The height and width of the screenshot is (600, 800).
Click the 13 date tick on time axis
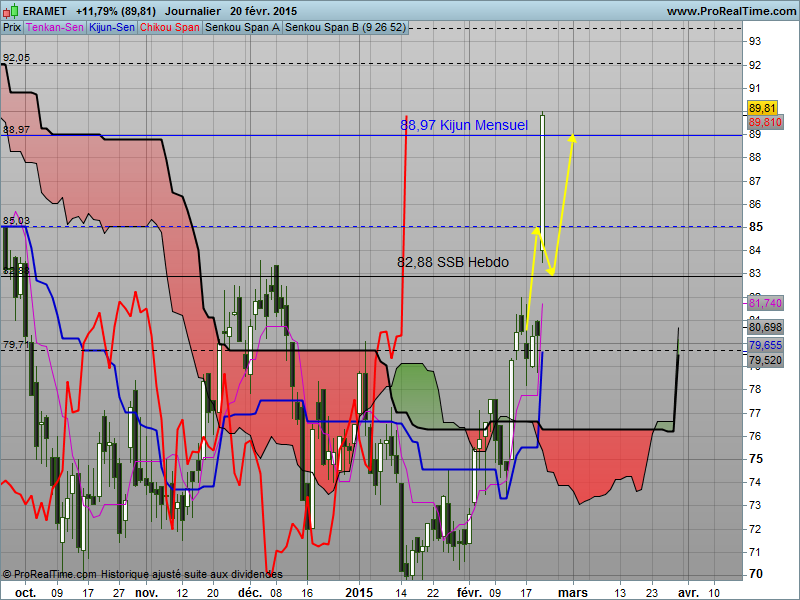(620, 593)
